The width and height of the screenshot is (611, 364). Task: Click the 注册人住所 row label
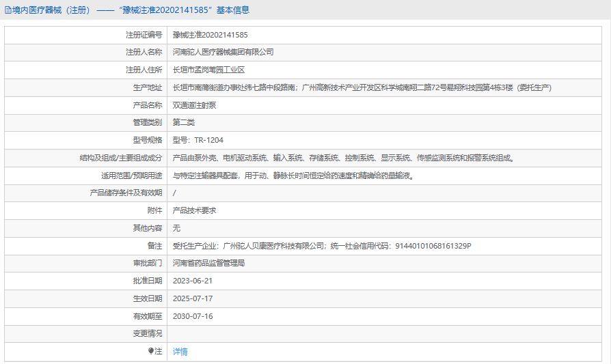pyautogui.click(x=144, y=70)
